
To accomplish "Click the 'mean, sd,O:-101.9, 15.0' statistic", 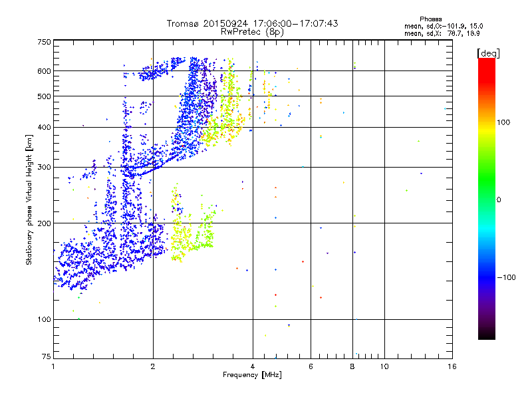I will pyautogui.click(x=444, y=26).
